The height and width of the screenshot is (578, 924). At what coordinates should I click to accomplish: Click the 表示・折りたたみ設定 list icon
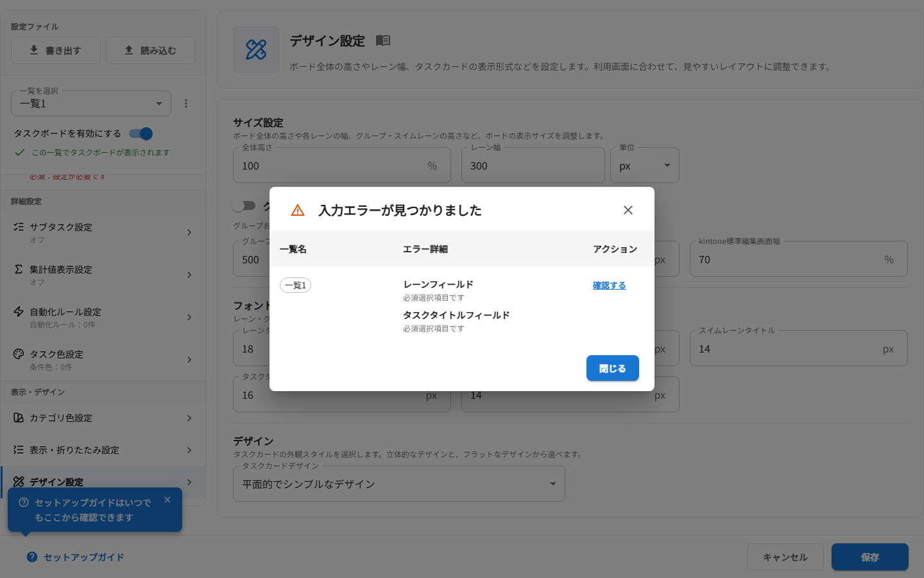click(x=19, y=450)
